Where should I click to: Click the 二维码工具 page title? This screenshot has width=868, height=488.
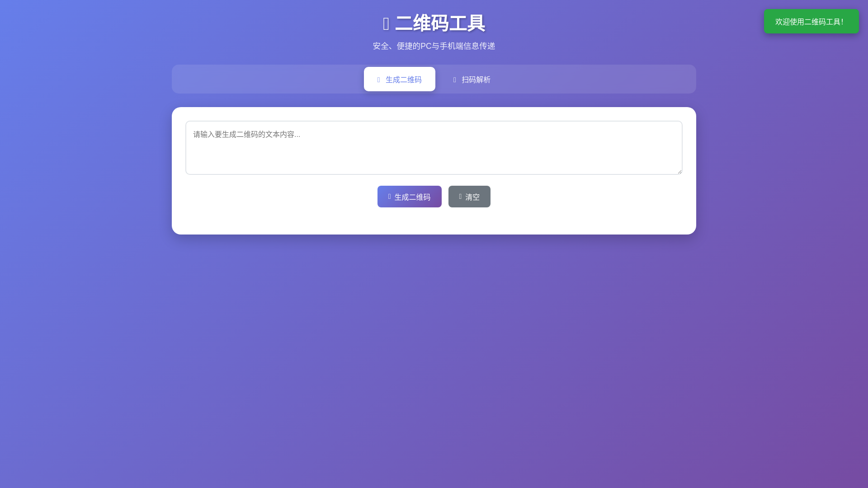click(x=440, y=23)
